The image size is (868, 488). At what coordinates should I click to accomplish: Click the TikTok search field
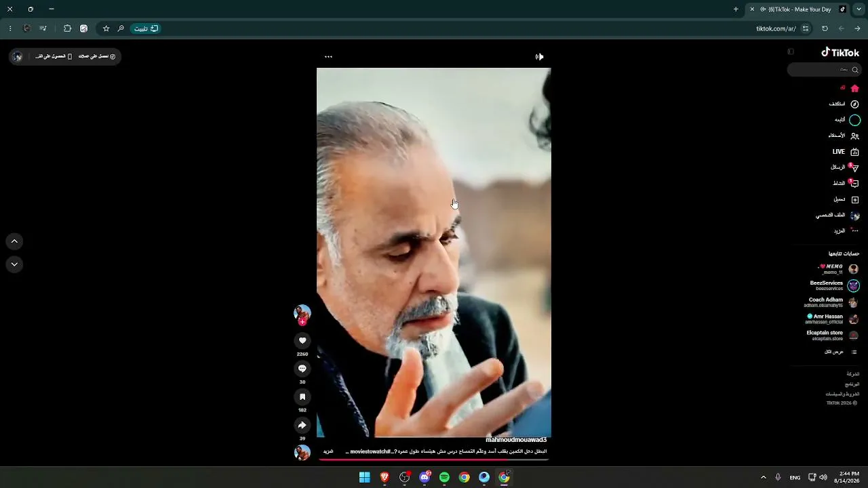click(x=824, y=70)
